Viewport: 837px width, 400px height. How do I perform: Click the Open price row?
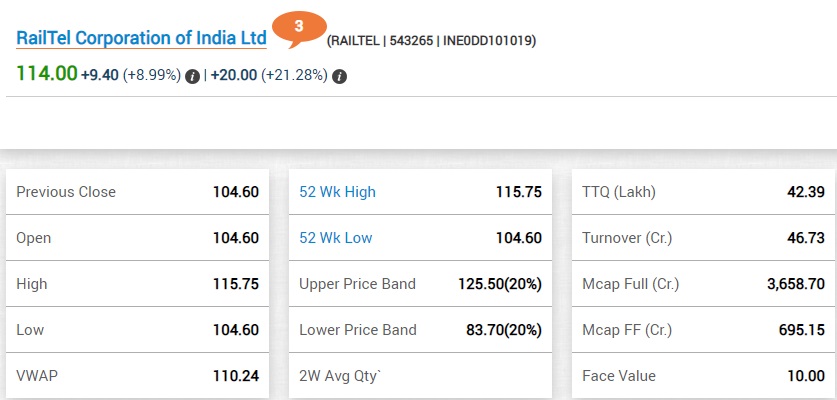137,238
